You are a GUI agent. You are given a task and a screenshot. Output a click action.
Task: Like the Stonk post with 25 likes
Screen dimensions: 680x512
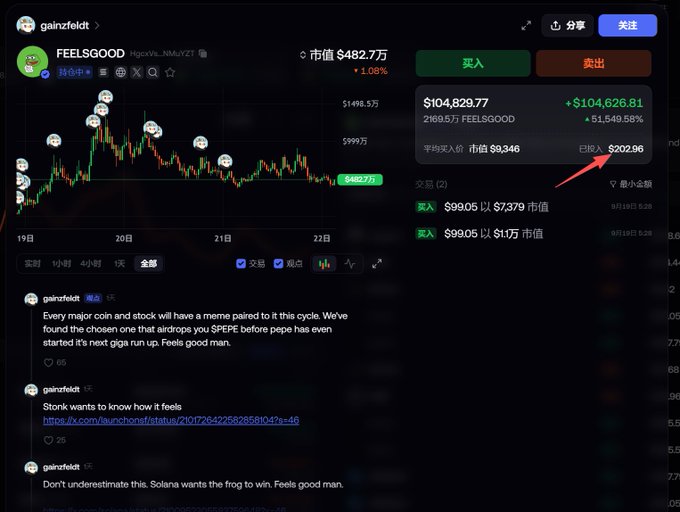pos(49,440)
